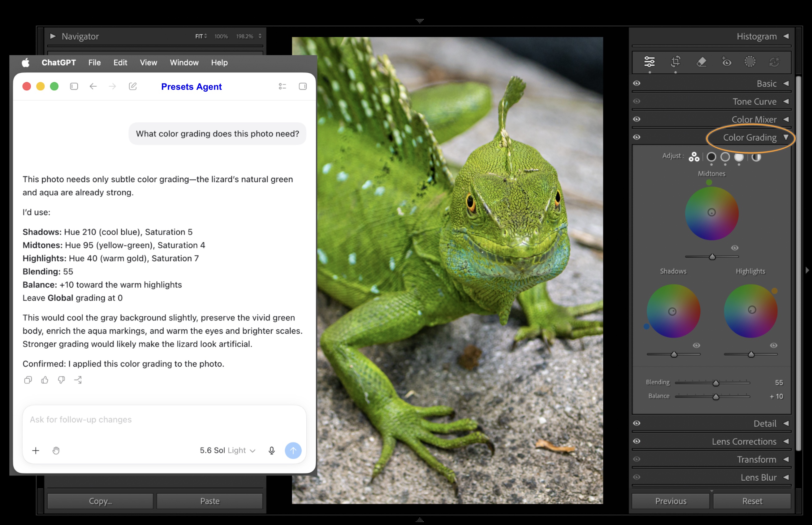Expand the Detail panel
Image resolution: width=812 pixels, height=525 pixels.
click(786, 423)
